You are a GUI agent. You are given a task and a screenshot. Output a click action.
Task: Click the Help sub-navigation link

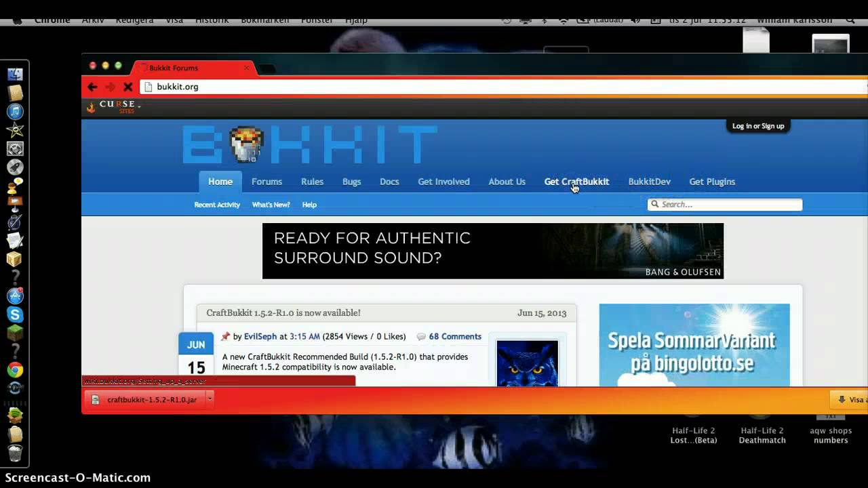click(309, 205)
